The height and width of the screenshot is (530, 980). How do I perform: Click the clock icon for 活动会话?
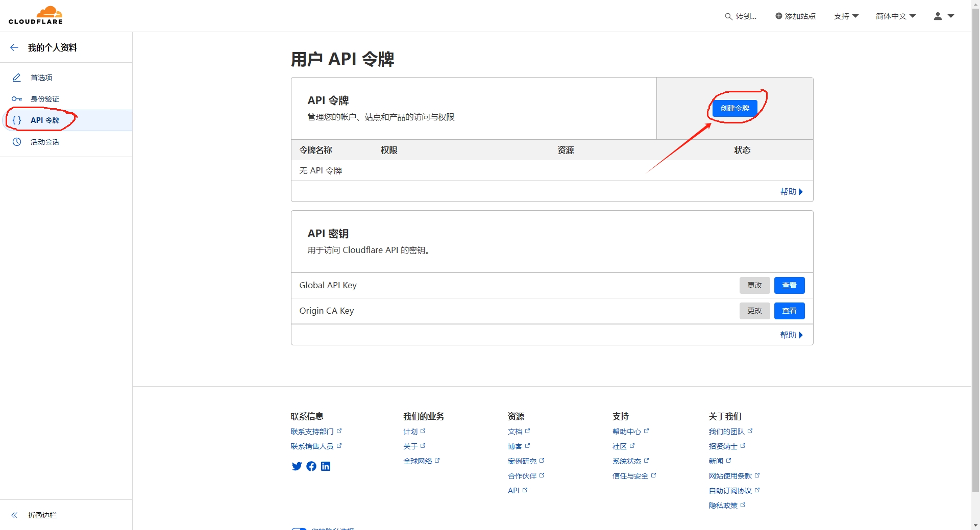pyautogui.click(x=17, y=142)
